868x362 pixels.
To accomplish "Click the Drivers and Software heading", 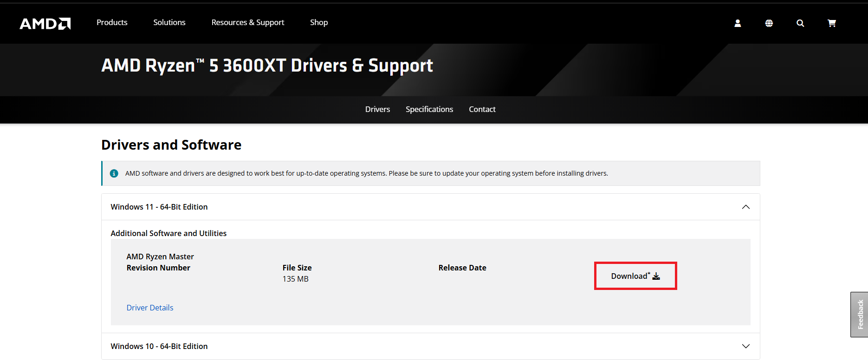I will point(171,145).
